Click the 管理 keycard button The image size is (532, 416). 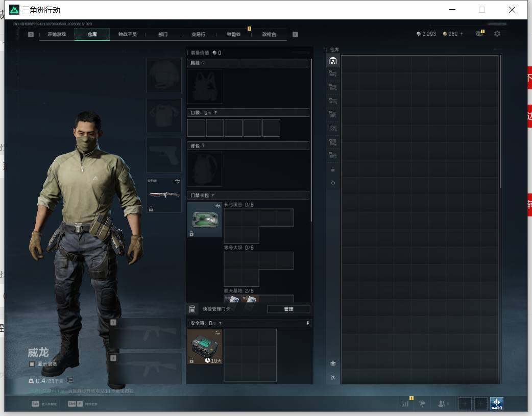tap(288, 309)
